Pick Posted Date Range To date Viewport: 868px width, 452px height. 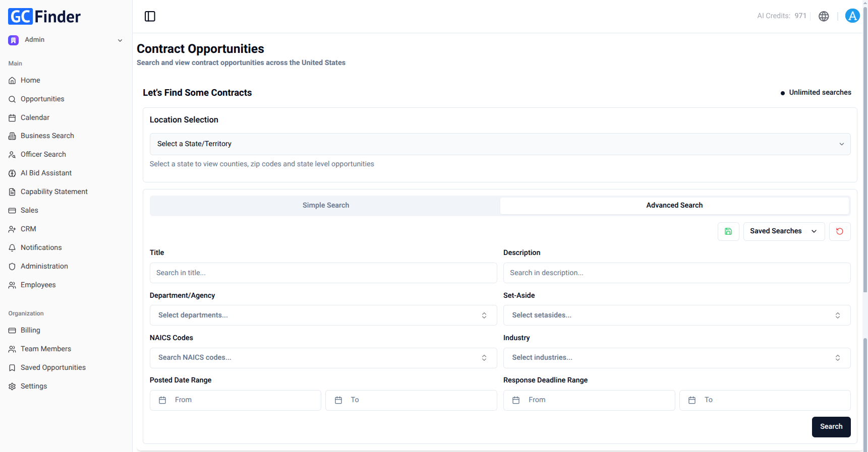tap(411, 400)
